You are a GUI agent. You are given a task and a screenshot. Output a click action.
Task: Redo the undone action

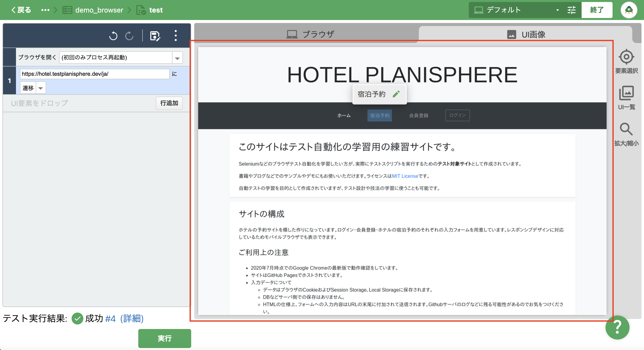[x=129, y=36]
